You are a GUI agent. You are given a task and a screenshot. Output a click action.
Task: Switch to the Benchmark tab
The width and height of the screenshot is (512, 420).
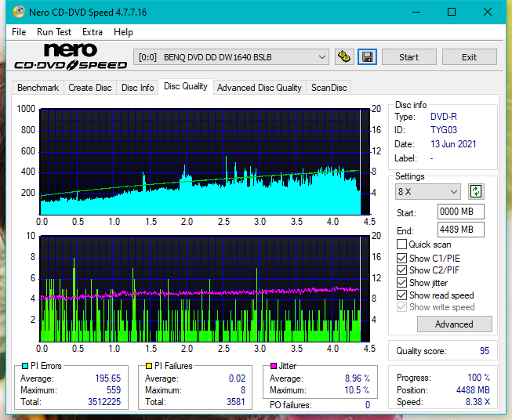[38, 88]
